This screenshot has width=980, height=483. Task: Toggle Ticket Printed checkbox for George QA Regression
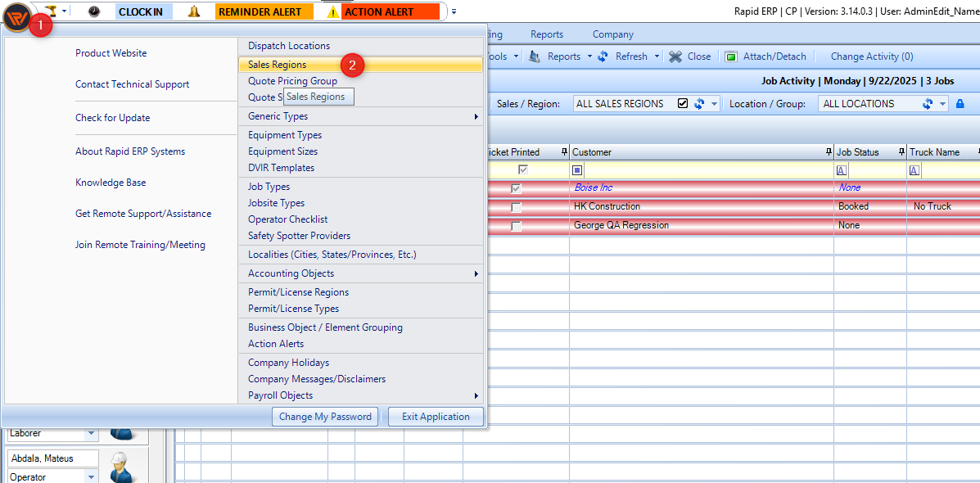coord(517,226)
